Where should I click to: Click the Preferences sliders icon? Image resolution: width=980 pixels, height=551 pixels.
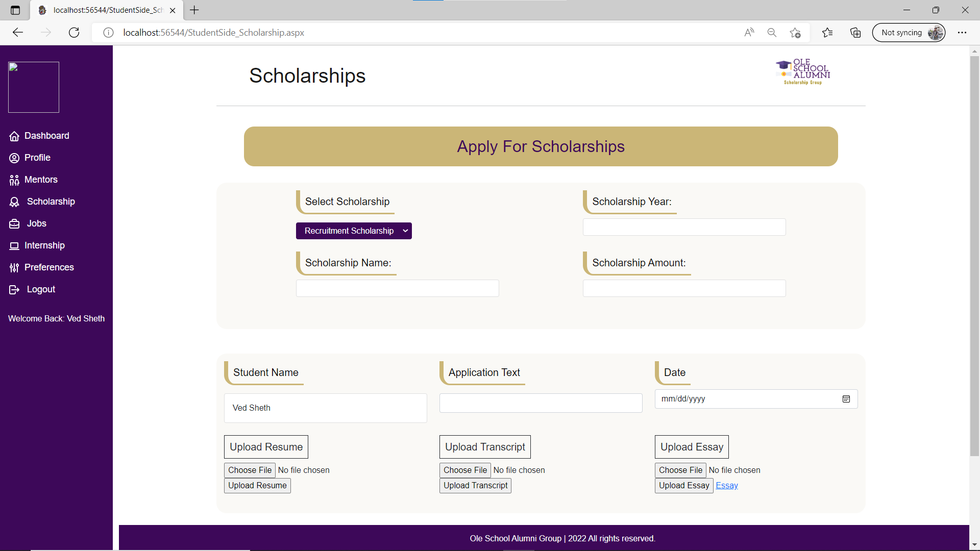[x=14, y=268]
